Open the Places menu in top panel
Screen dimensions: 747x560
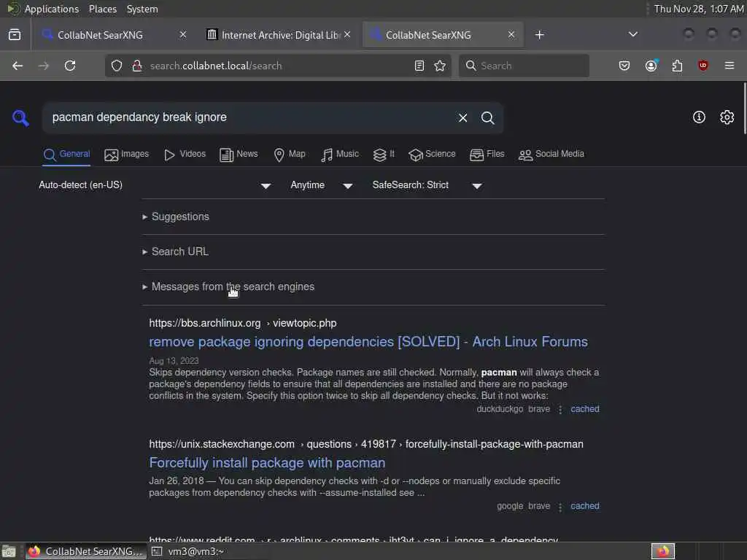click(x=103, y=9)
